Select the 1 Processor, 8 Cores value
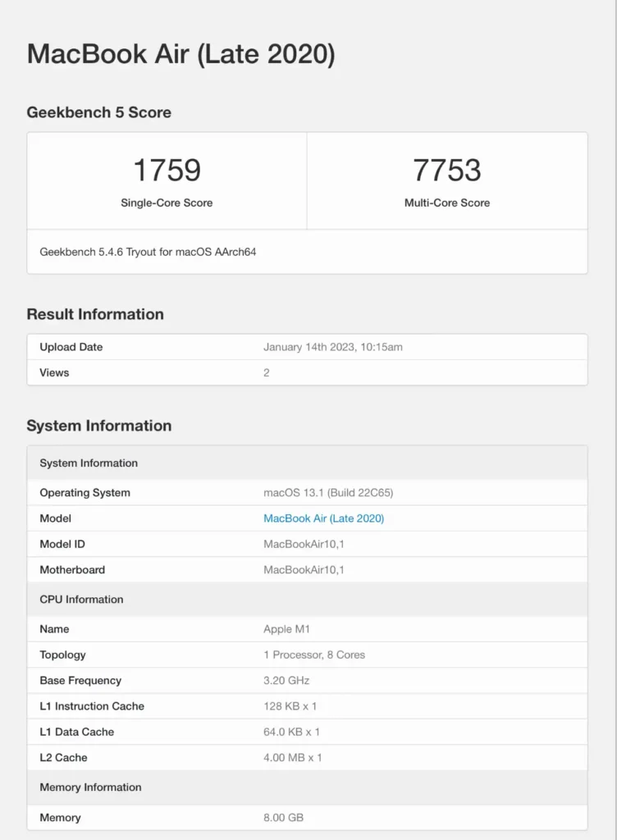The image size is (617, 840). 314,655
